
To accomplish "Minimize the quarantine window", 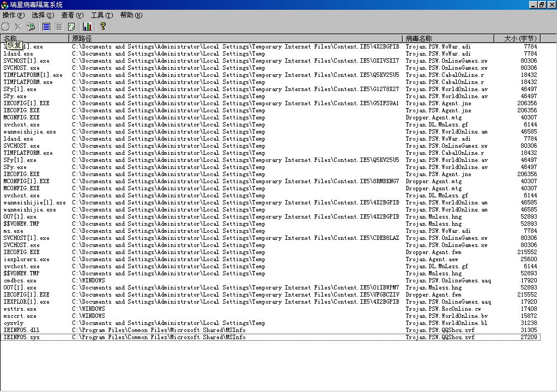I will click(533, 4).
